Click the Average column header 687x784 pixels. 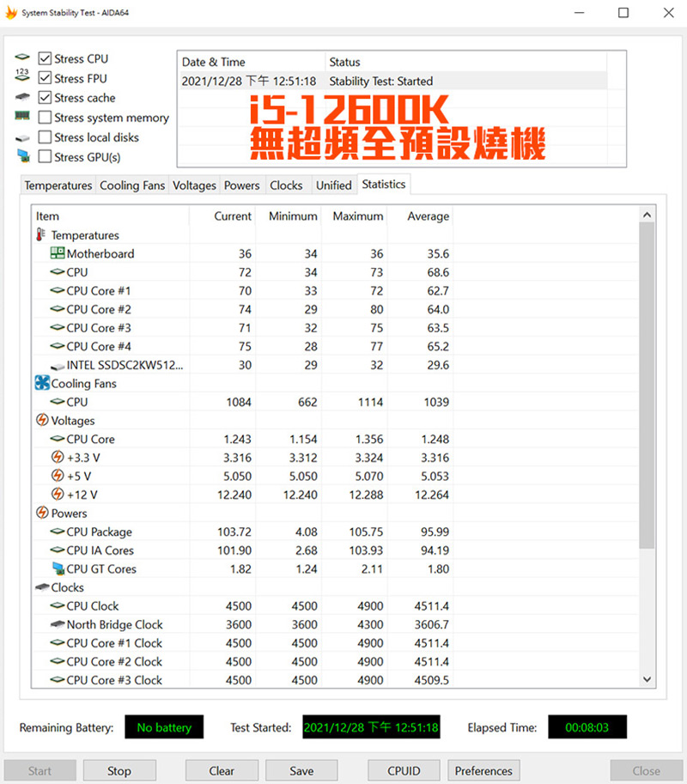[421, 216]
